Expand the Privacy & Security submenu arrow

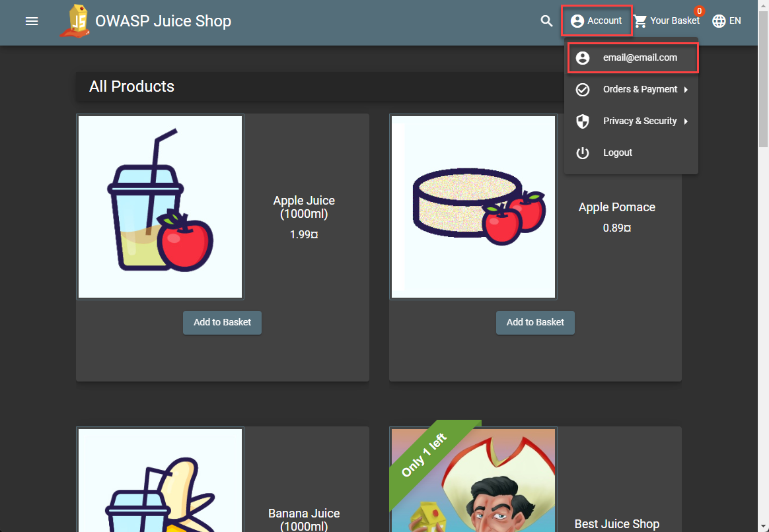click(x=686, y=121)
